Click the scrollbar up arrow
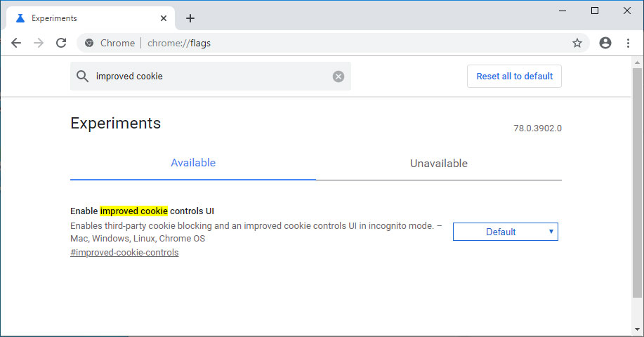This screenshot has height=337, width=644. click(x=637, y=62)
